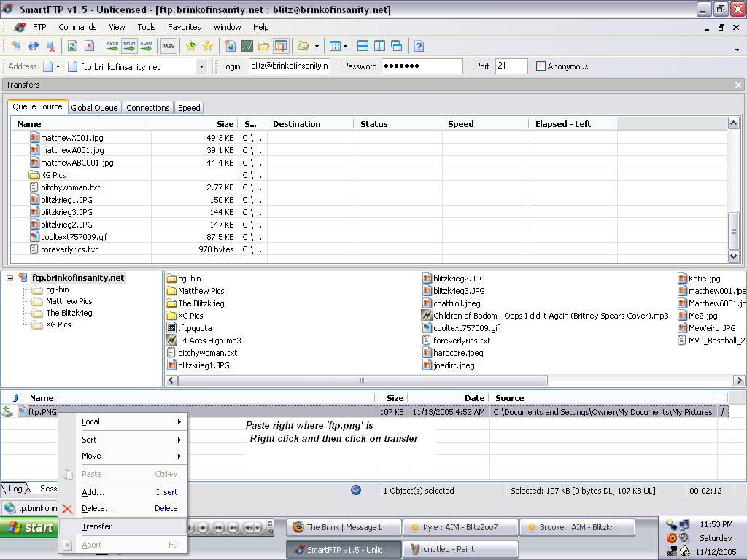
Task: Switch to the Speed tab
Action: click(x=189, y=108)
